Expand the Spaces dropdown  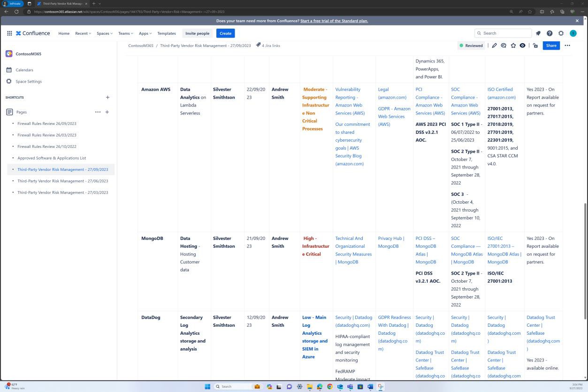tap(104, 33)
